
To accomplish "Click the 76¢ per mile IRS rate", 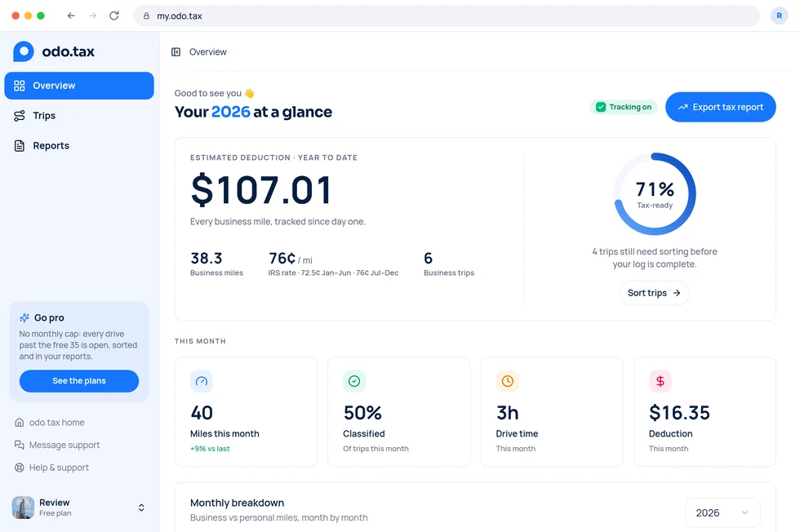I will 291,259.
